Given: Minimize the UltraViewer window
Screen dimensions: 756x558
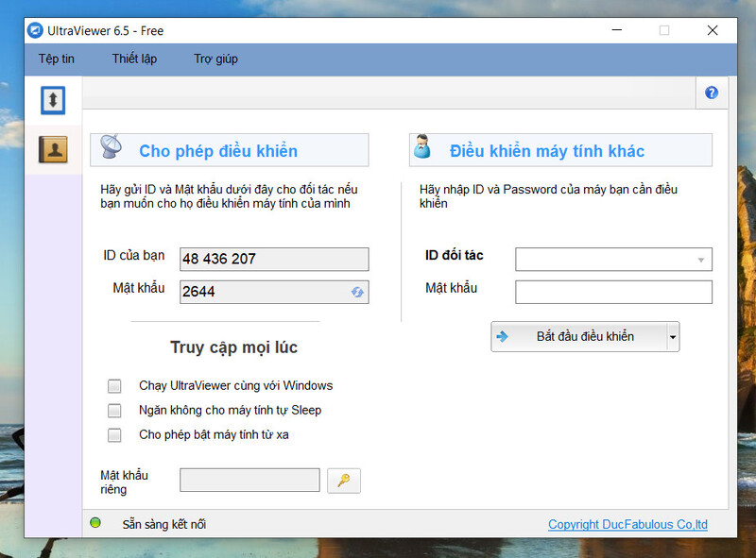Looking at the screenshot, I should pos(617,30).
